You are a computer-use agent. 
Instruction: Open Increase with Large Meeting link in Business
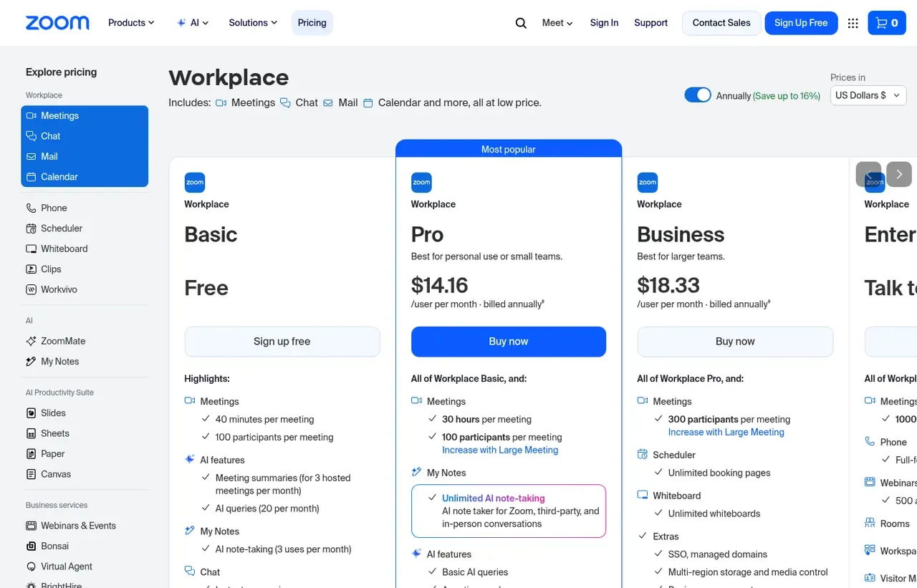726,432
